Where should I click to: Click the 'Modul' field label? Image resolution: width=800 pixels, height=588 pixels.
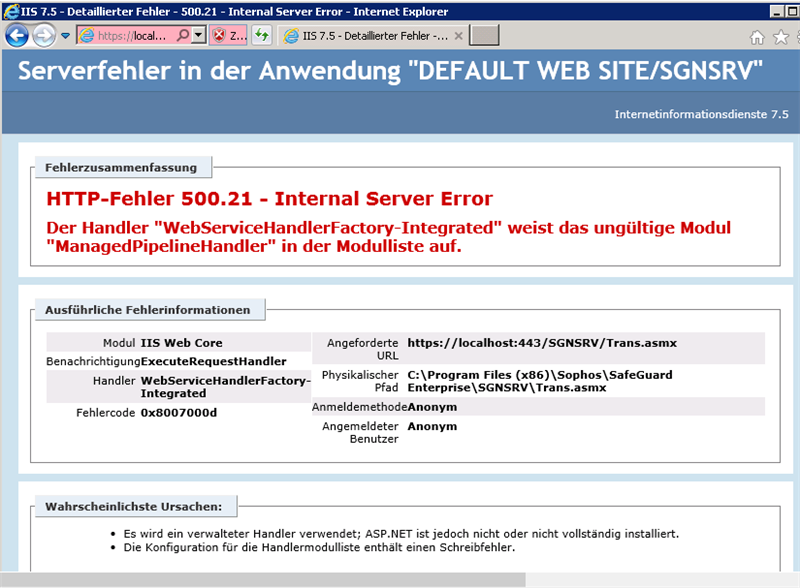[x=119, y=343]
